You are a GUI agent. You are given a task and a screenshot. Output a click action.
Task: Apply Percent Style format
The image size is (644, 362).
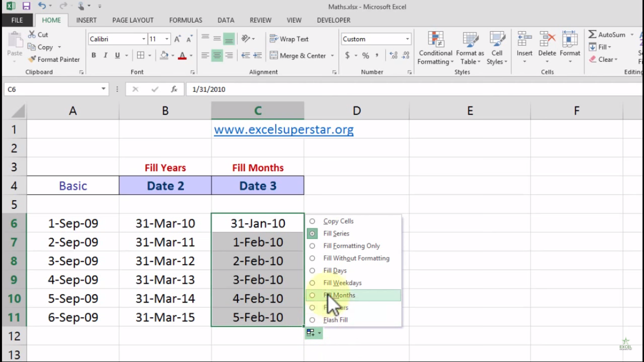tap(365, 56)
